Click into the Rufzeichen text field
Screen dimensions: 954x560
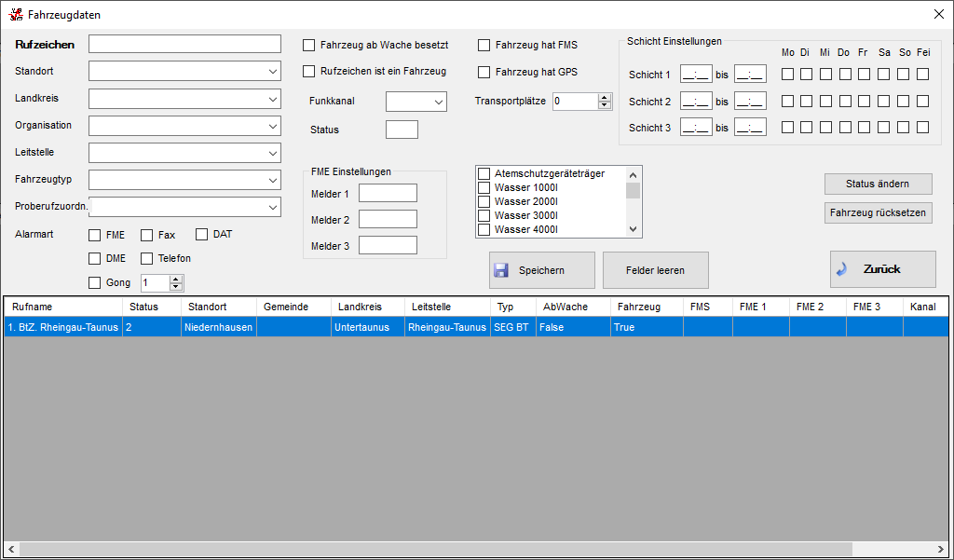(x=184, y=44)
